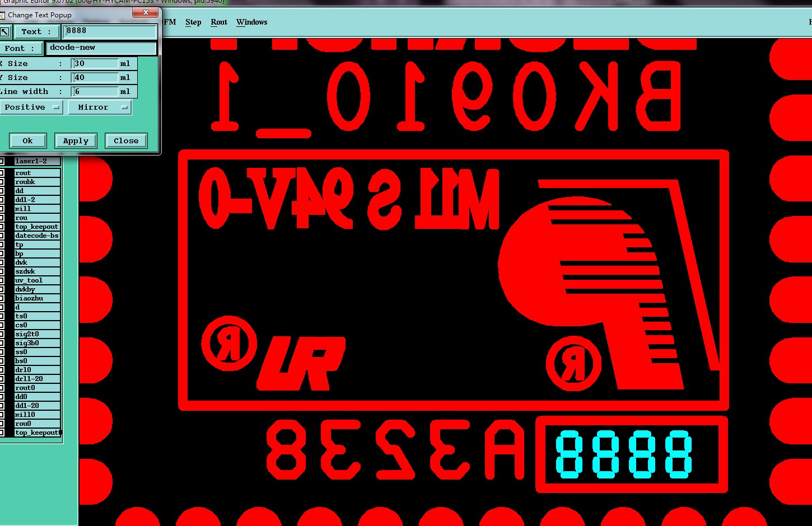Image resolution: width=812 pixels, height=526 pixels.
Task: Click the font name field showing dcode-new
Action: [x=101, y=48]
